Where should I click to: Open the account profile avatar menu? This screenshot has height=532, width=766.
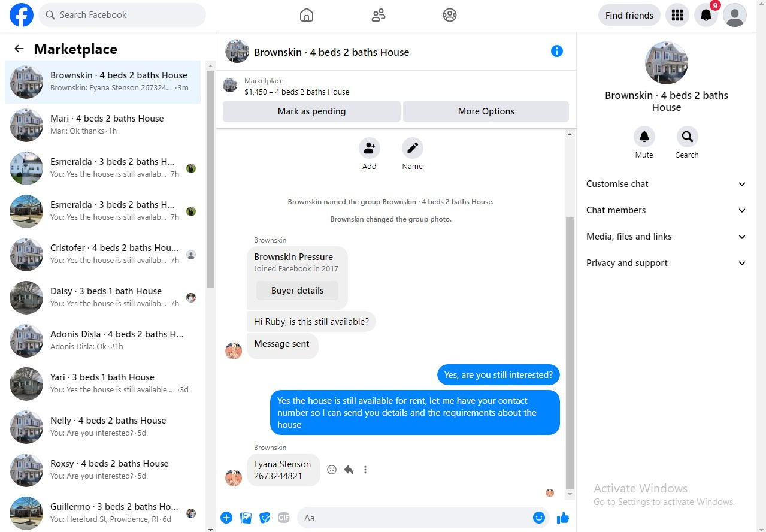[x=735, y=15]
